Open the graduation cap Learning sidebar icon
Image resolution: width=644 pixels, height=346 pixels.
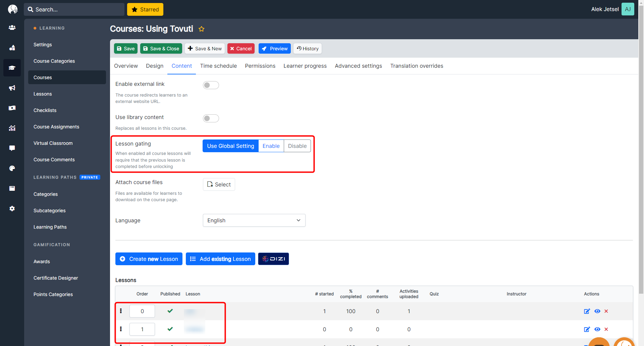tap(12, 68)
